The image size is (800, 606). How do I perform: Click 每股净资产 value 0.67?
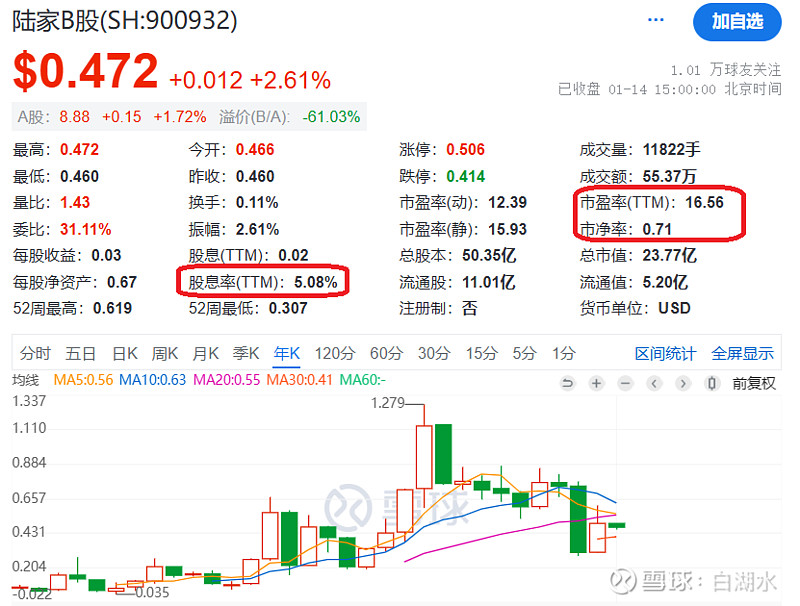click(x=121, y=282)
